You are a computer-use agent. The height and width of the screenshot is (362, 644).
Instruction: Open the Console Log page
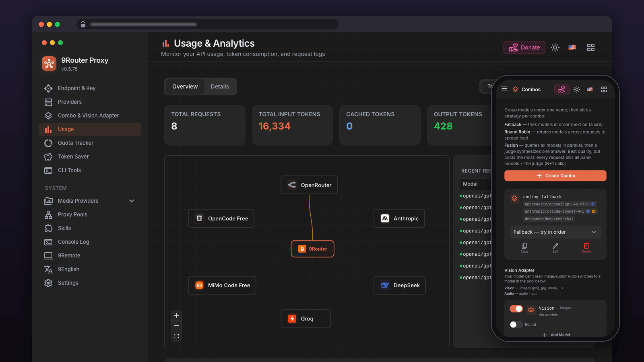90,242
